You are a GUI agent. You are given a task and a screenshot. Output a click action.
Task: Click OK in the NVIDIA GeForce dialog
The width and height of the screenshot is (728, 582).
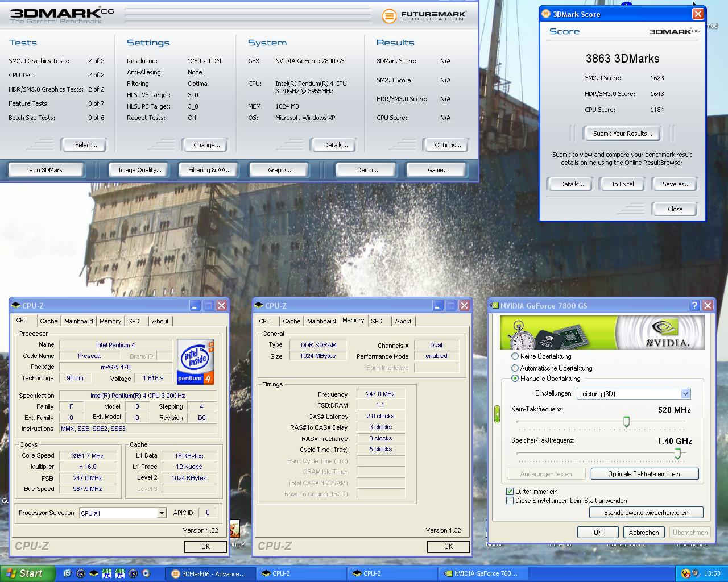[x=598, y=533]
